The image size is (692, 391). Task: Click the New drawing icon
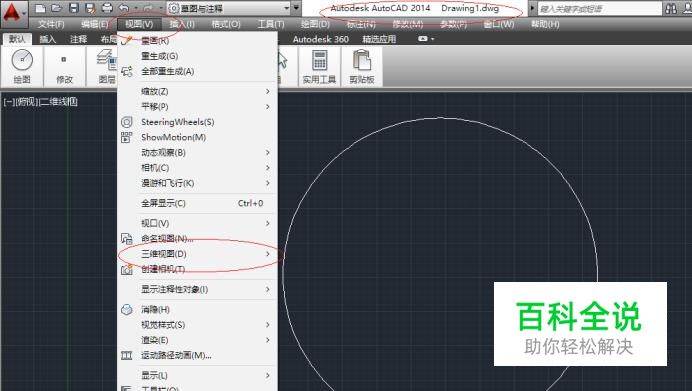pos(40,8)
